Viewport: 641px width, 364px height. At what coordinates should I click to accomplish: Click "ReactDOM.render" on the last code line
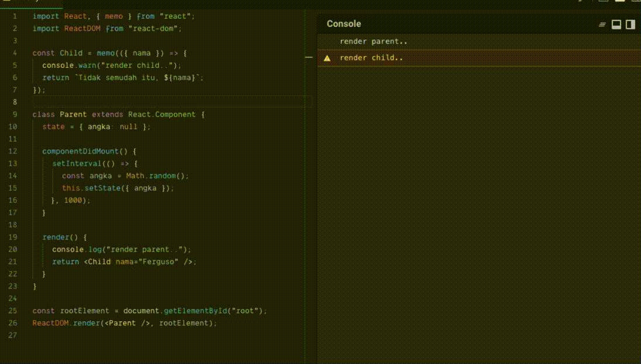[x=66, y=323]
